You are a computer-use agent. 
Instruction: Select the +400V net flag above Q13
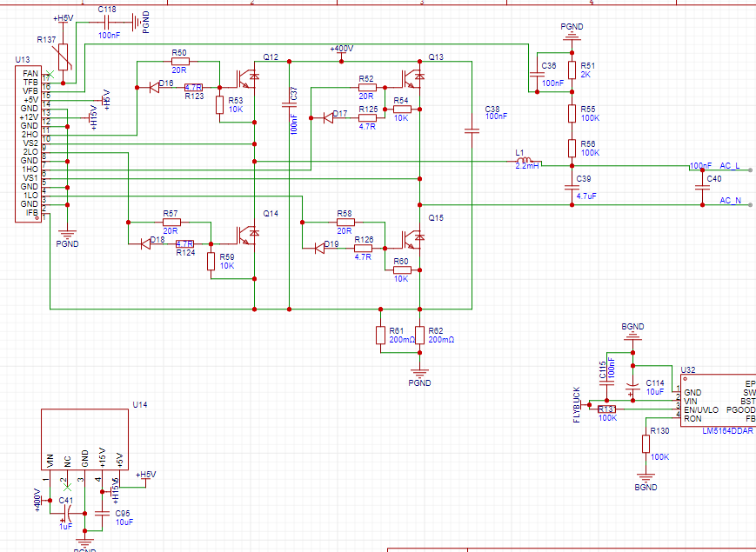click(340, 50)
